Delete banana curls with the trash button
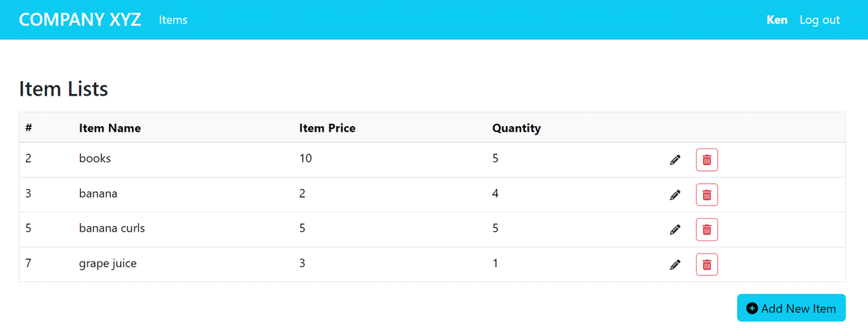This screenshot has height=331, width=868. point(707,230)
